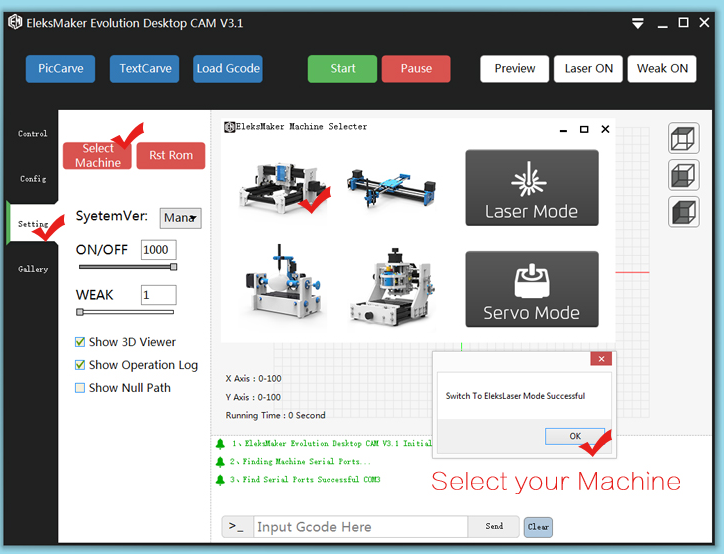724x554 pixels.
Task: Select 'Switch To EleksLaser Mode Successful' message
Action: 515,396
